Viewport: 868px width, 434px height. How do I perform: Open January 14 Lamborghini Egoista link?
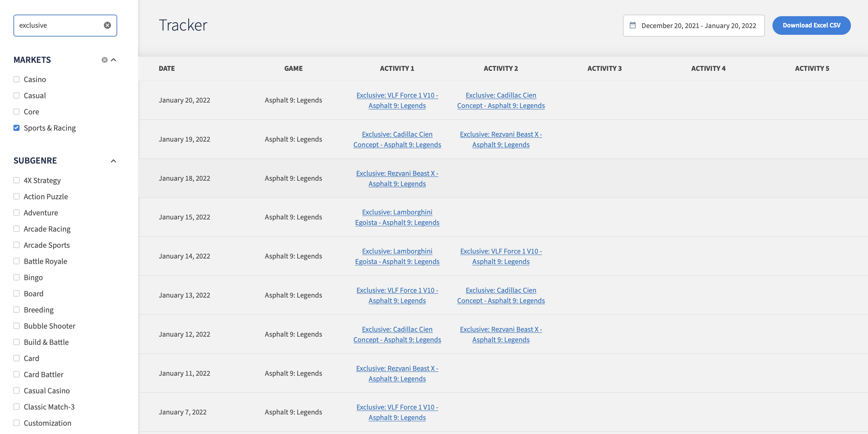397,256
